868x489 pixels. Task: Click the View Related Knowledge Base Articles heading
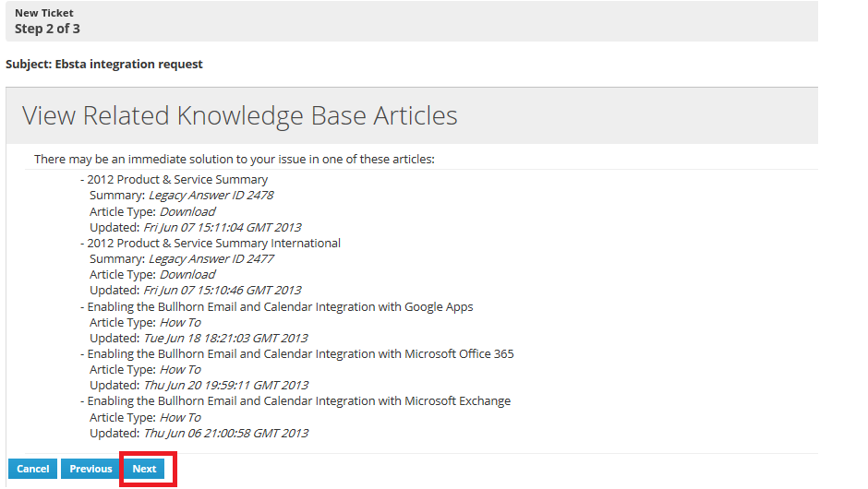(240, 115)
